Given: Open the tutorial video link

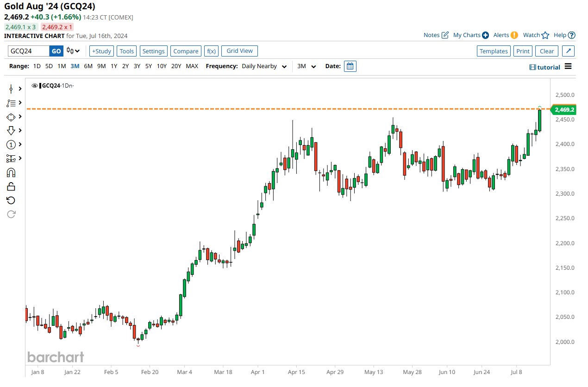Looking at the screenshot, I should click(545, 67).
